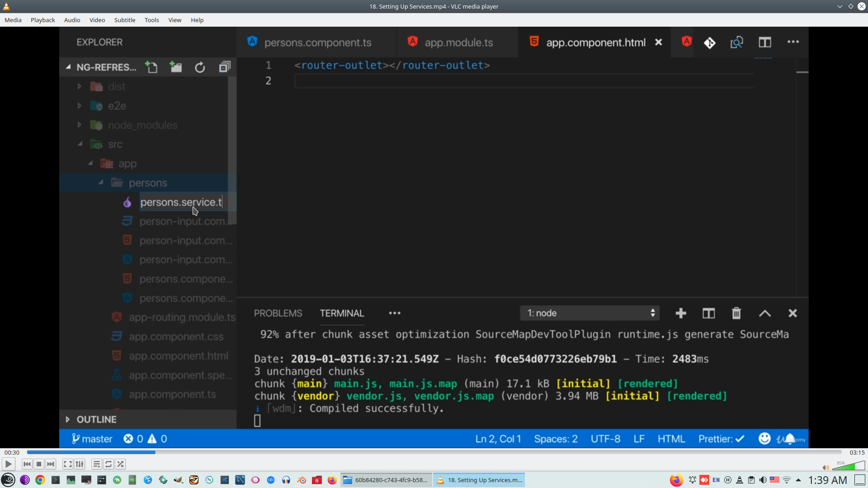Open extended settings equalizer panel

(x=80, y=464)
